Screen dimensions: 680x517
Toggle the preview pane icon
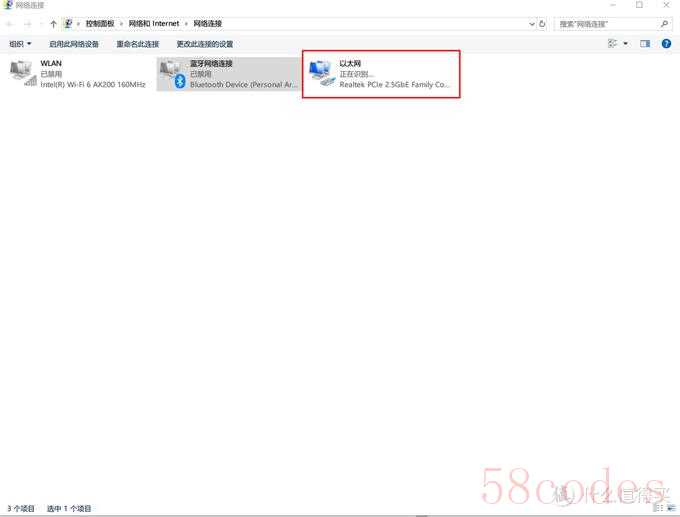click(645, 43)
